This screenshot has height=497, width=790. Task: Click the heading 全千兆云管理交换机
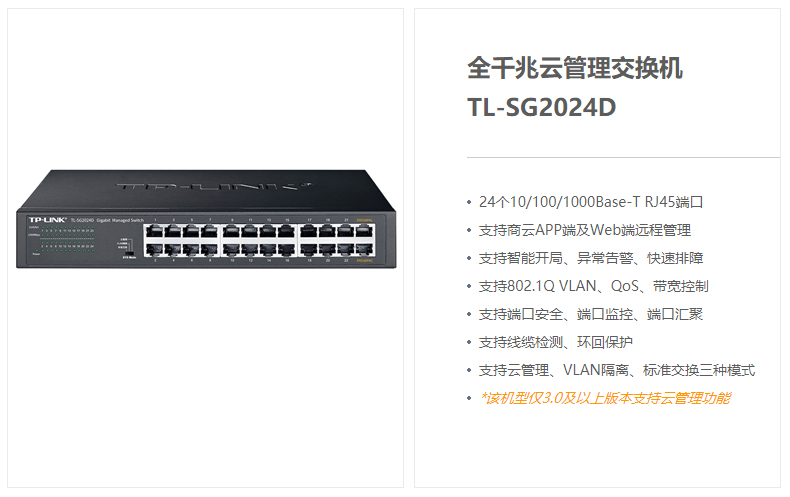pyautogui.click(x=575, y=68)
